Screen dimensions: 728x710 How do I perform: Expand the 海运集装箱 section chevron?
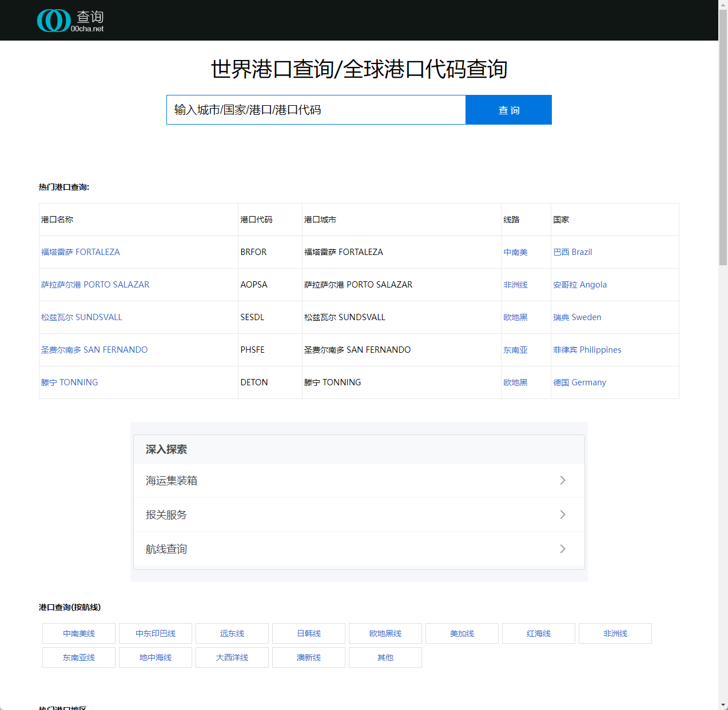coord(562,480)
